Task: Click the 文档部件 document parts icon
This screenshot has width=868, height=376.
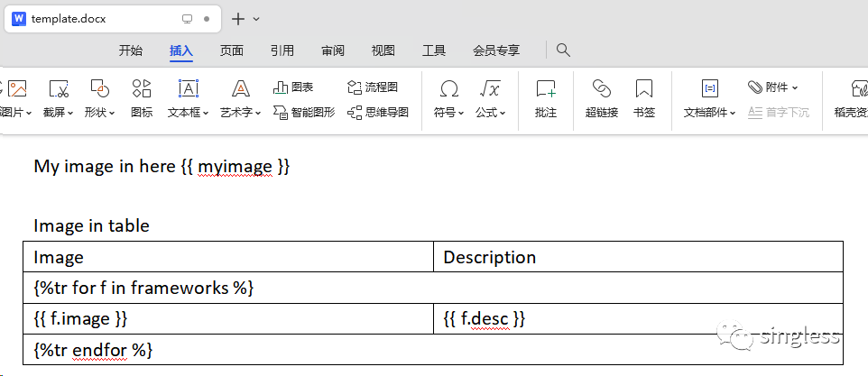Action: pyautogui.click(x=710, y=88)
